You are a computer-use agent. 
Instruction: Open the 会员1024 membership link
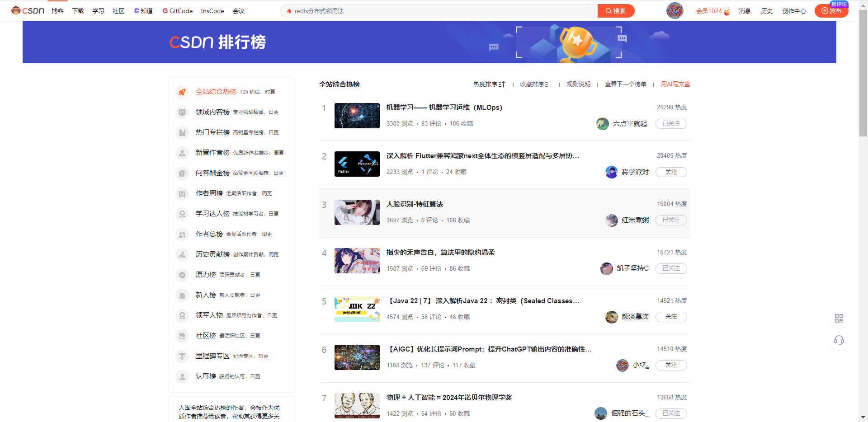[x=713, y=11]
